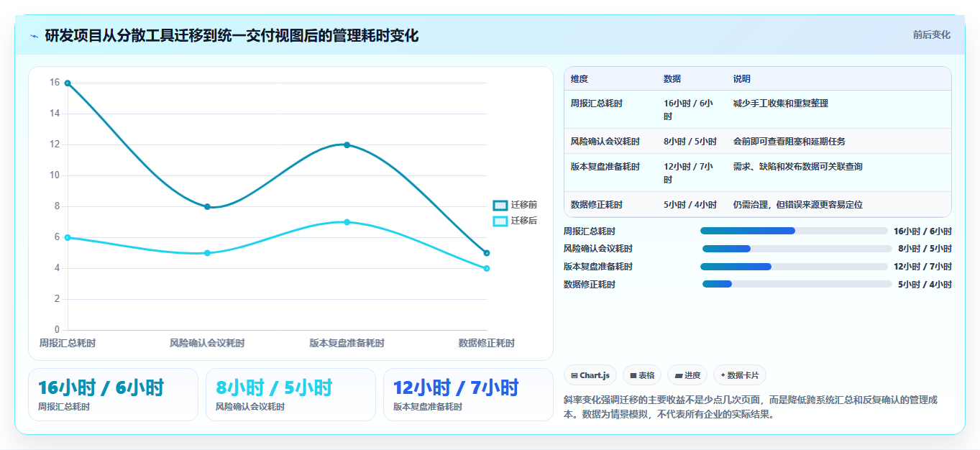Click the 迁移前 point at 数据修正耗时 (5)
This screenshot has height=450, width=980.
(487, 253)
